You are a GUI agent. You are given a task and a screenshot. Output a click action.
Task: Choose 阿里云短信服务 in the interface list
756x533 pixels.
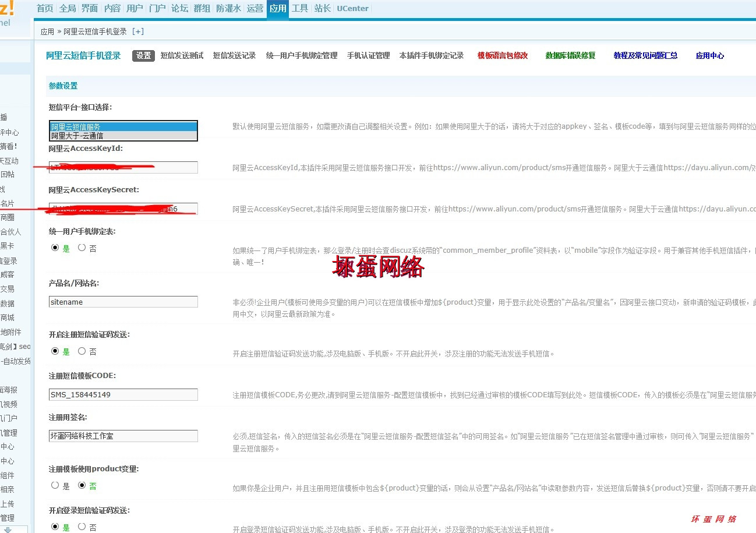pos(123,127)
